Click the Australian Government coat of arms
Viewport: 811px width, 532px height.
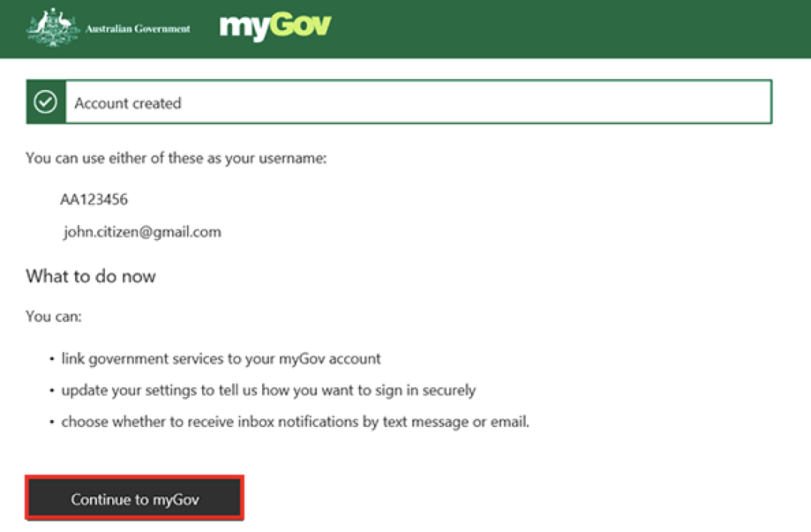pyautogui.click(x=53, y=28)
